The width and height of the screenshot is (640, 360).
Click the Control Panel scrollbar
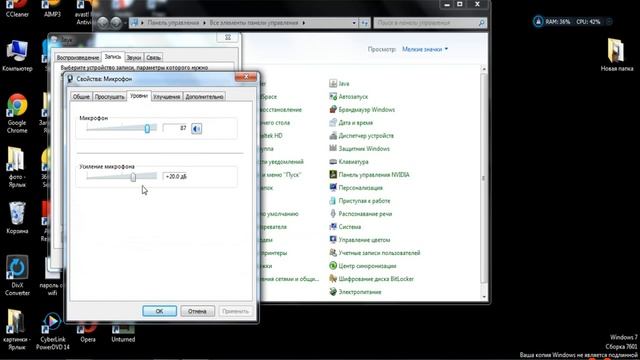click(484, 179)
